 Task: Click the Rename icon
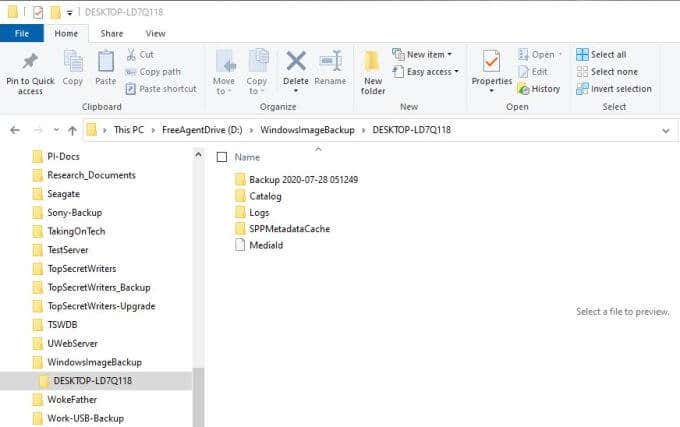pyautogui.click(x=330, y=62)
